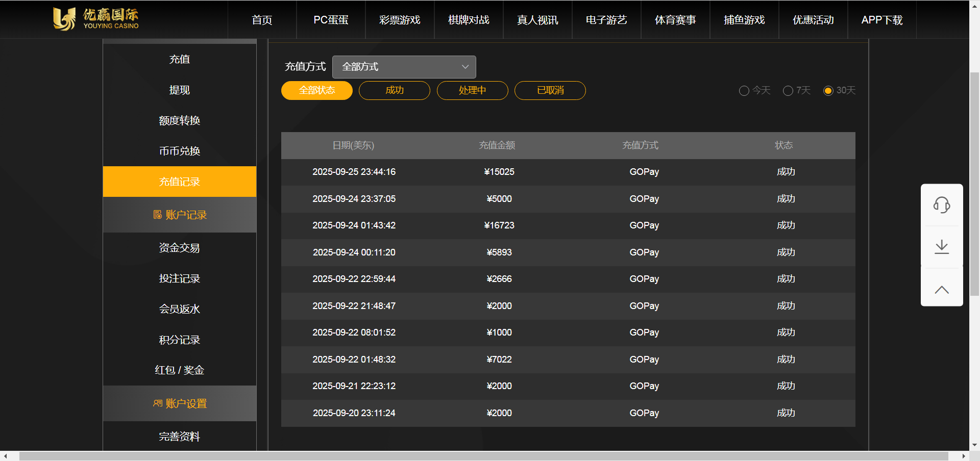Select the 30天 radio button
The image size is (980, 461).
point(828,91)
